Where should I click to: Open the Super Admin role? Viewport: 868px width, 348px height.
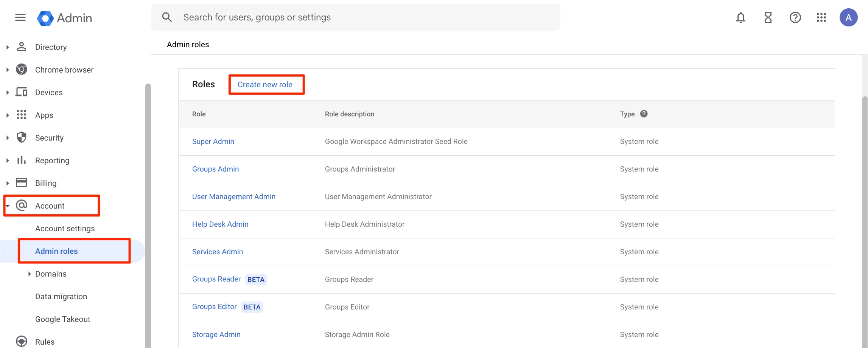tap(213, 141)
